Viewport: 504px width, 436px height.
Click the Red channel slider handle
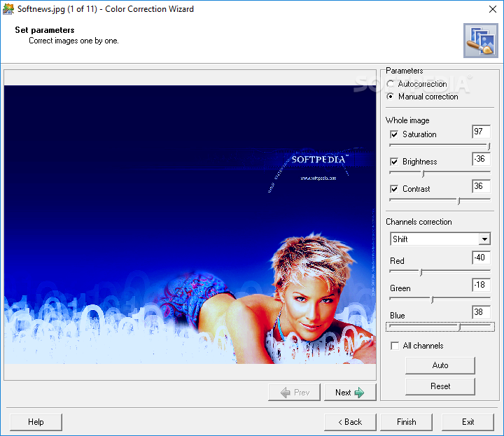(421, 272)
